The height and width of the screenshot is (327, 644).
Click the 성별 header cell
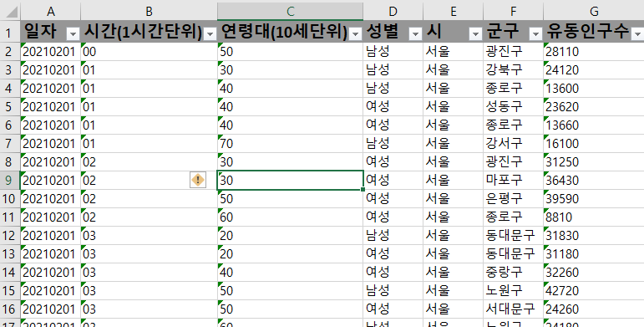[393, 31]
